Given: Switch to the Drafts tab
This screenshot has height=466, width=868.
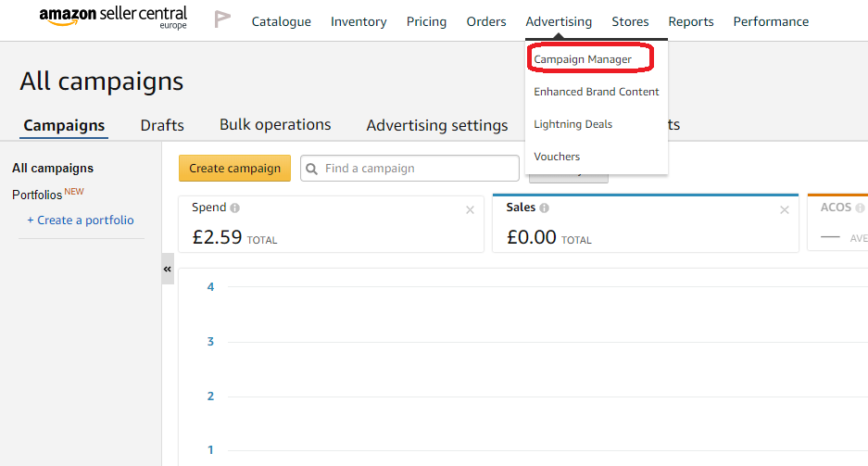Looking at the screenshot, I should pyautogui.click(x=162, y=126).
